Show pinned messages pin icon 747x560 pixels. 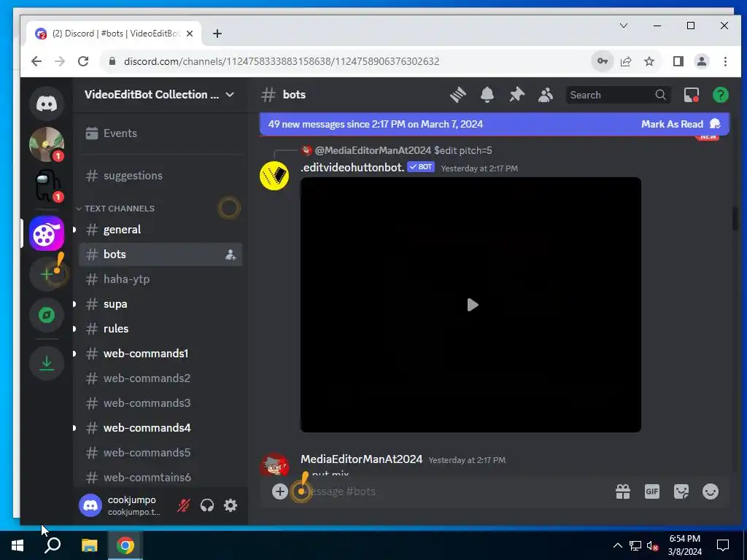click(516, 95)
